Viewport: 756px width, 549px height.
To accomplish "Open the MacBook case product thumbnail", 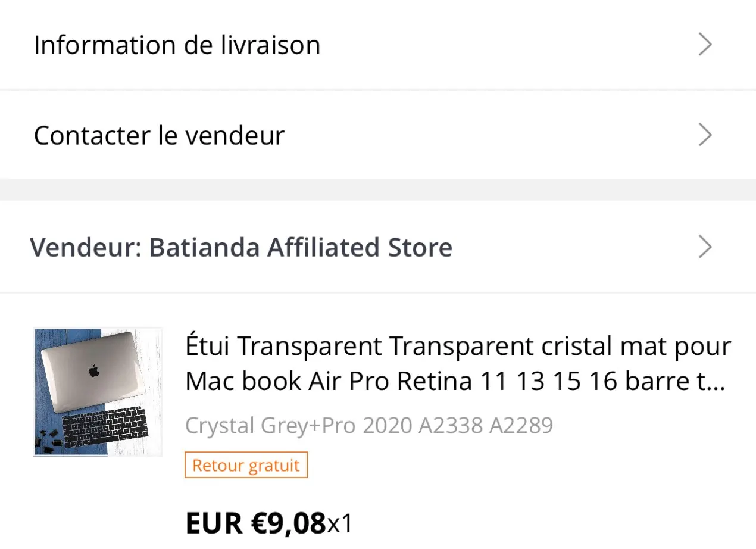I will coord(98,392).
